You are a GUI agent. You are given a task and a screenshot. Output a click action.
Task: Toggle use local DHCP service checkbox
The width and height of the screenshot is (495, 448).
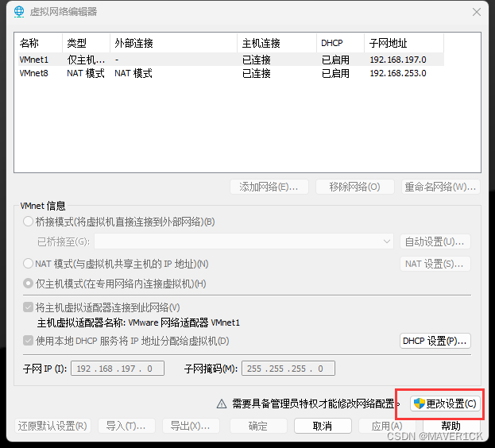click(28, 341)
